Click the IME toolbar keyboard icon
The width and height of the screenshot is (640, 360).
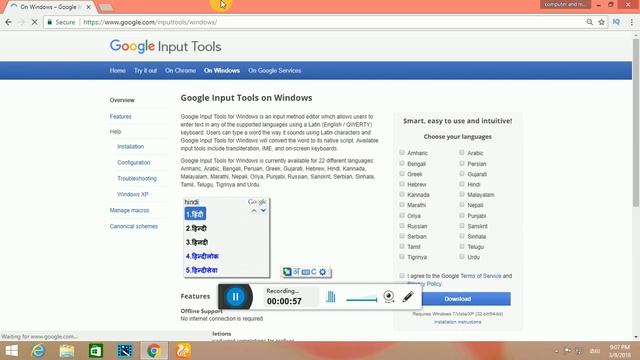306,272
